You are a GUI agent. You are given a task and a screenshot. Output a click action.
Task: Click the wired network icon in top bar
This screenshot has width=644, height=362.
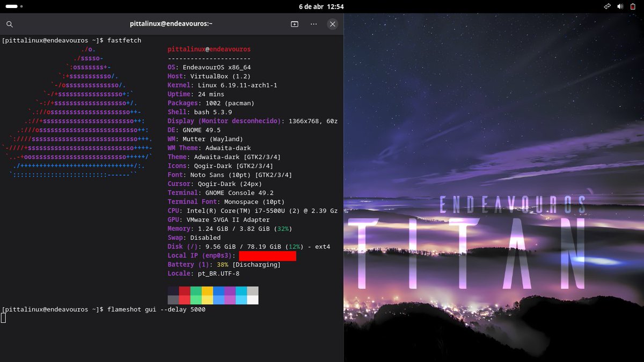click(x=607, y=6)
